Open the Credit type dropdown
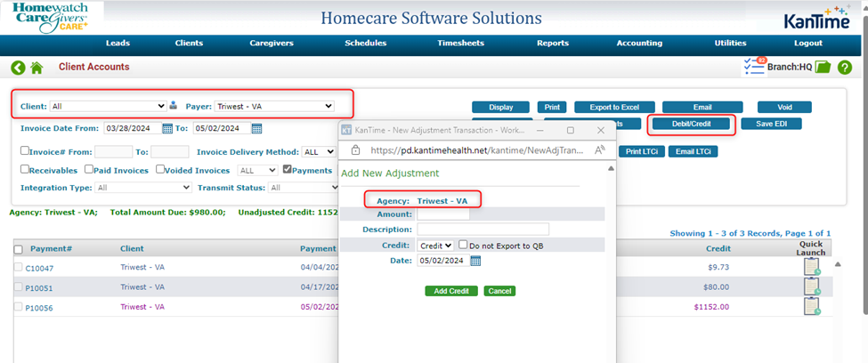Screen dimensions: 868x363 click(436, 246)
